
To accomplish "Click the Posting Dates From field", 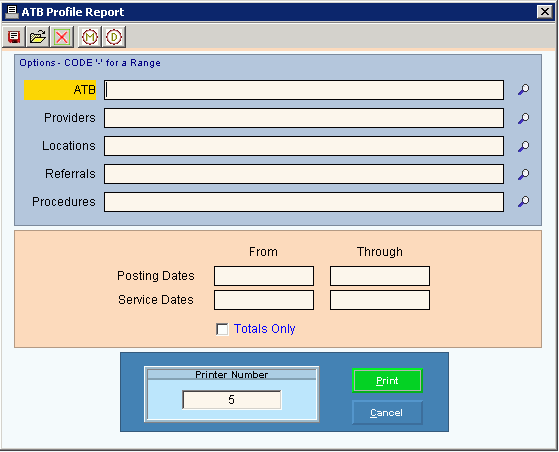I will (x=264, y=276).
